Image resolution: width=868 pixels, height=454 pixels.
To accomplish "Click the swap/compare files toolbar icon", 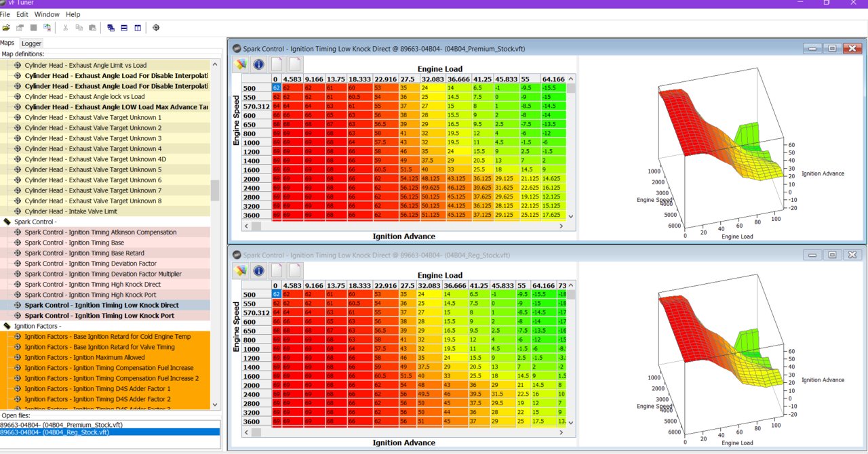I will pyautogui.click(x=47, y=28).
